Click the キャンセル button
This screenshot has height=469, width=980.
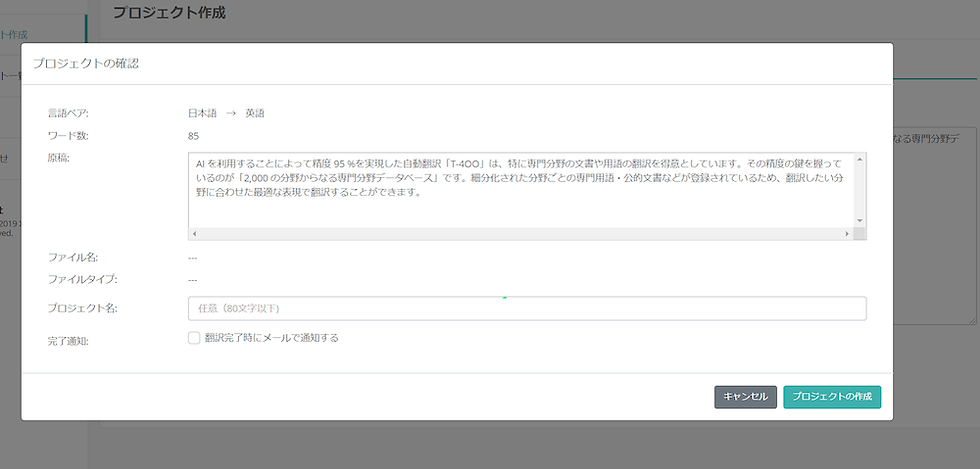[746, 397]
